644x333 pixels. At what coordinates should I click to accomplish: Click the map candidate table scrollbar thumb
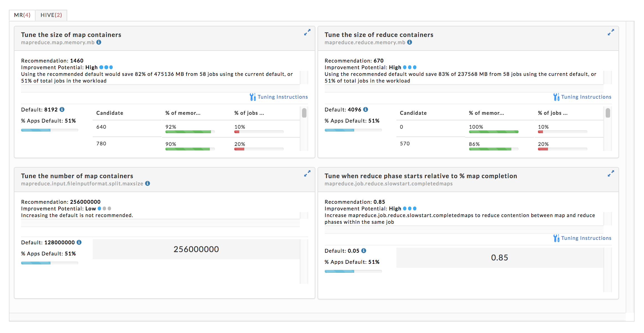304,113
